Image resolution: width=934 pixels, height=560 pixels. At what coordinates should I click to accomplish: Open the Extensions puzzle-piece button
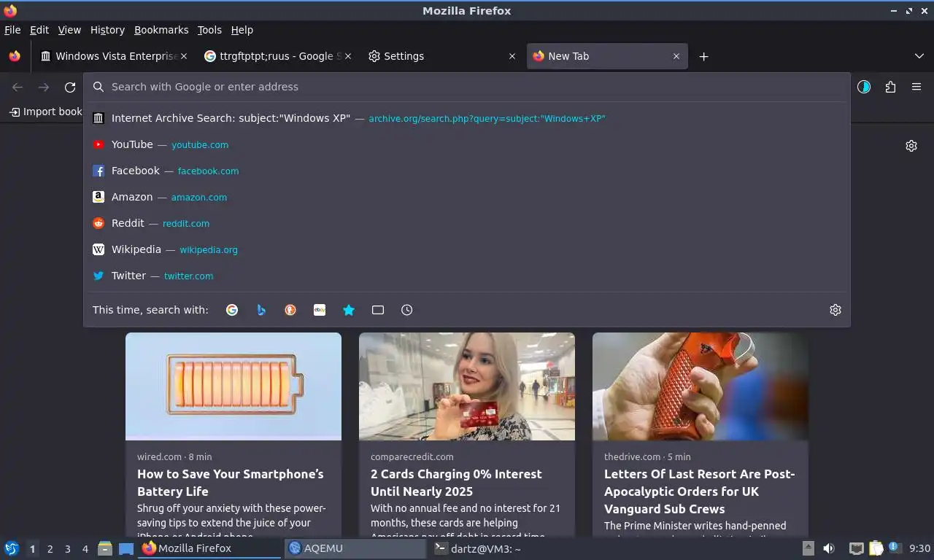890,87
